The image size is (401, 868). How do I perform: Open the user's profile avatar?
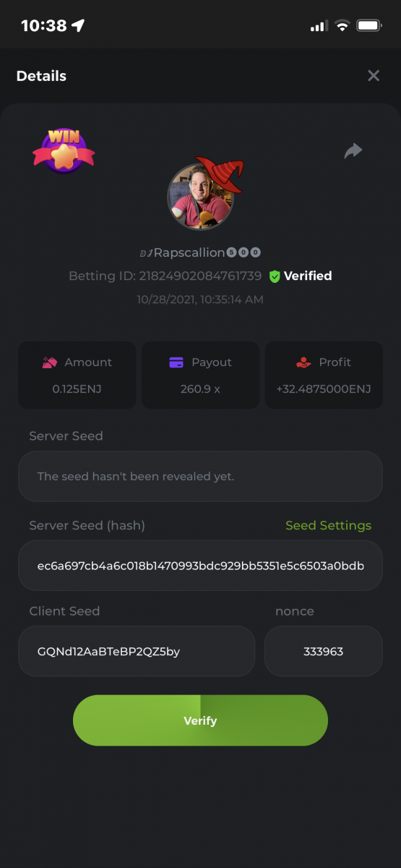[x=201, y=196]
